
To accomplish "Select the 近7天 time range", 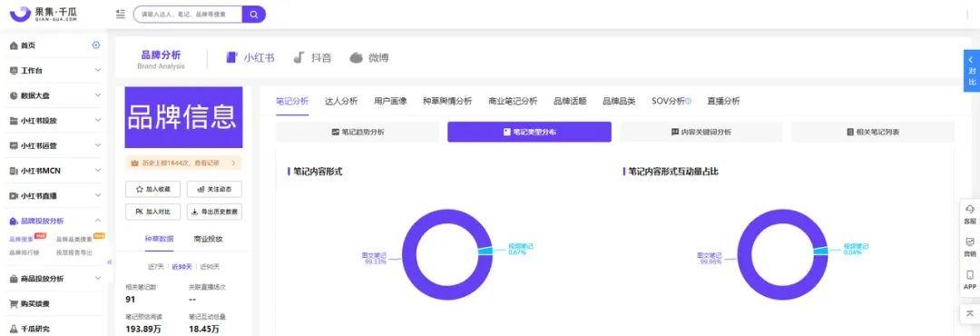I will coord(155,267).
